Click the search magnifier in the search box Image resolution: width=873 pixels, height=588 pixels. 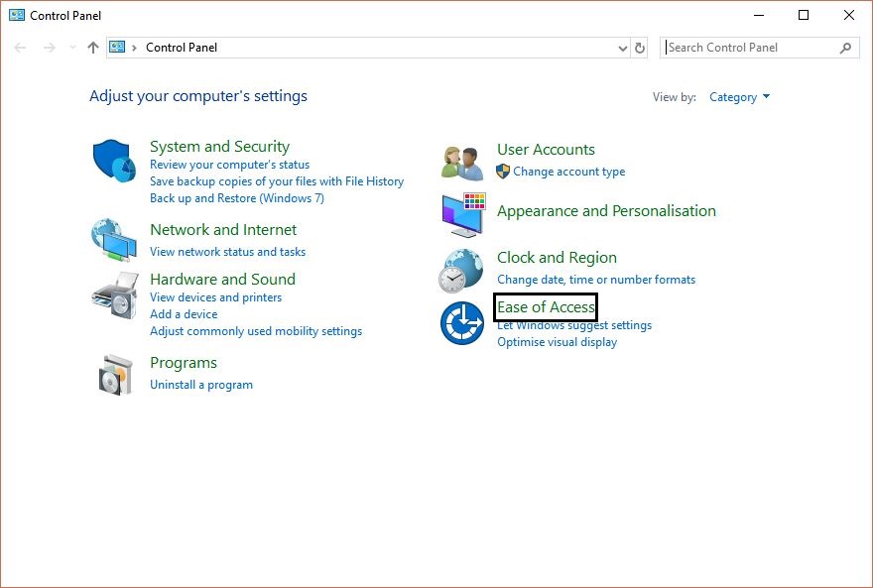tap(845, 47)
